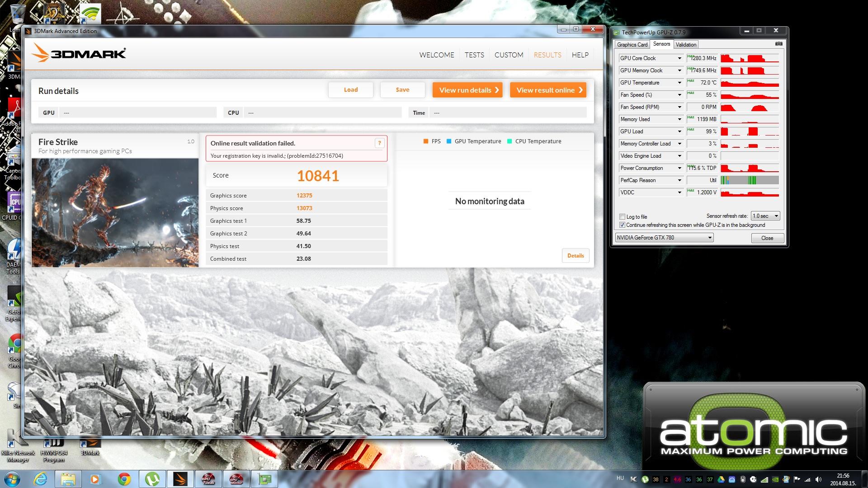Click the Fire Strike benchmark thumbnail image
Viewport: 868px width, 488px height.
tap(115, 212)
